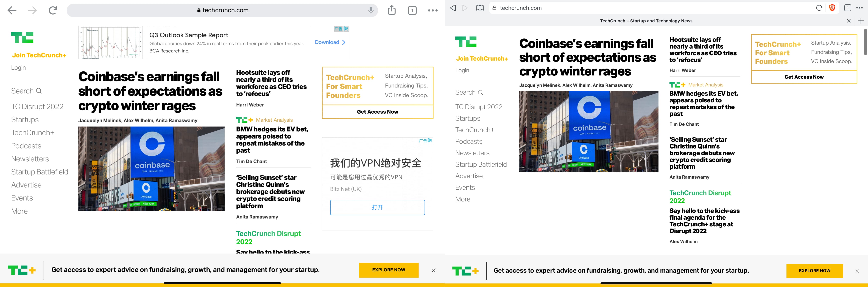Open TC Disrupt 2022 in left sidebar
Viewport: 868px width, 287px height.
click(x=37, y=106)
